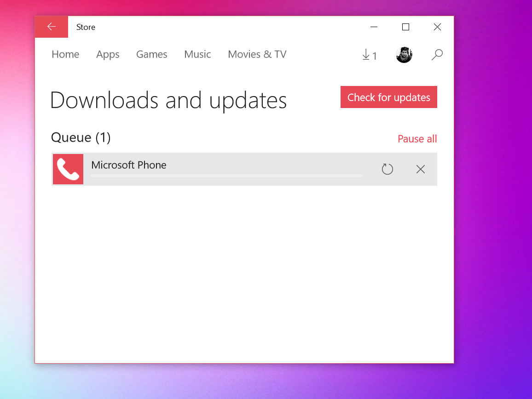Viewport: 532px width, 399px height.
Task: Select the Music section
Action: [x=197, y=54]
